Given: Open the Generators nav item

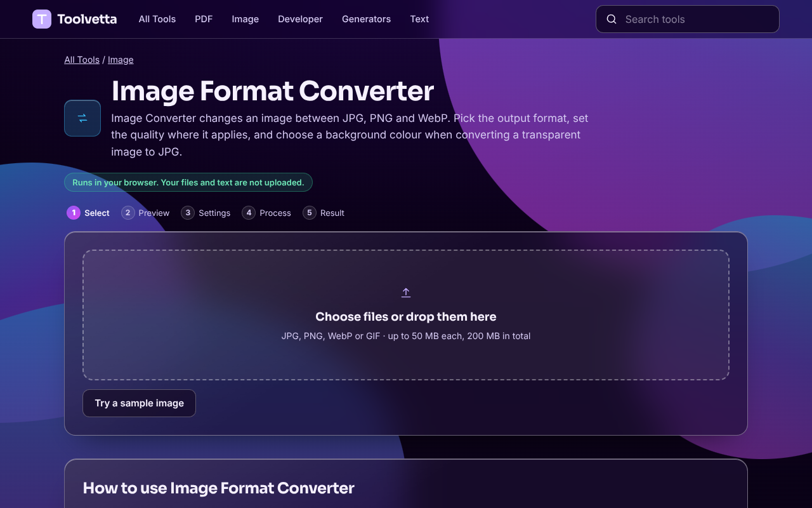Looking at the screenshot, I should 366,19.
